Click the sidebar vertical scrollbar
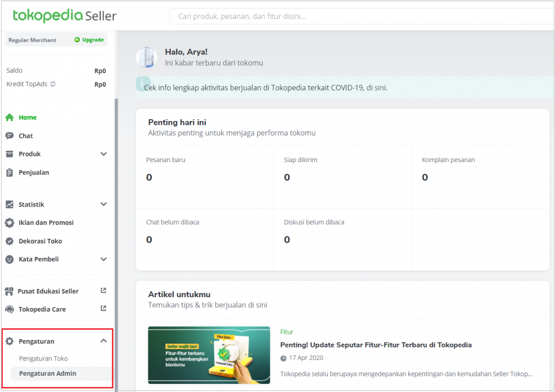The image size is (555, 392). click(x=116, y=245)
